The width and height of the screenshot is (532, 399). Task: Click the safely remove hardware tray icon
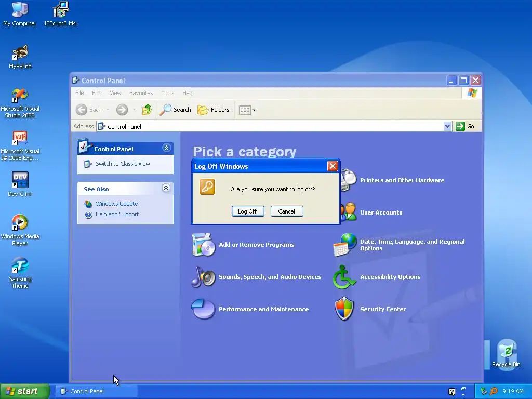(484, 391)
